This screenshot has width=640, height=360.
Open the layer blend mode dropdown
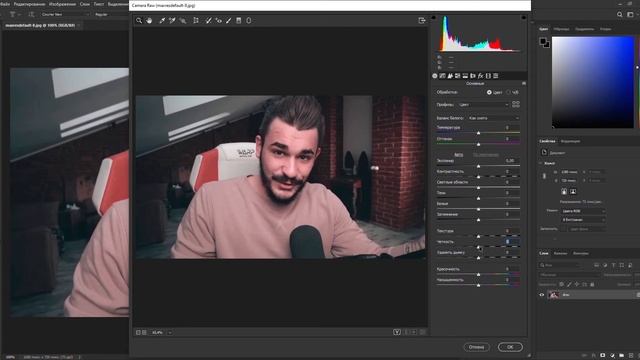(x=570, y=275)
